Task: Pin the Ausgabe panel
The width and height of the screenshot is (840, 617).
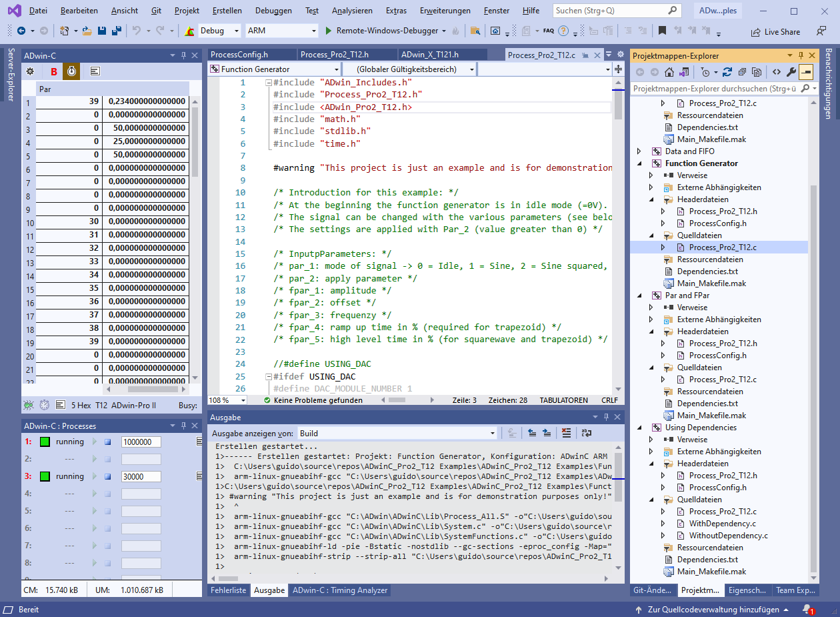Action: [x=606, y=417]
